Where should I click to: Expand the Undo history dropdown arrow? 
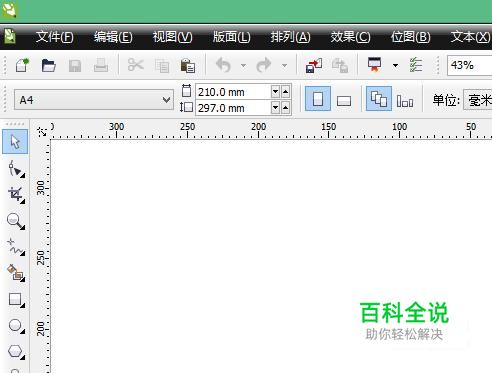[x=243, y=65]
